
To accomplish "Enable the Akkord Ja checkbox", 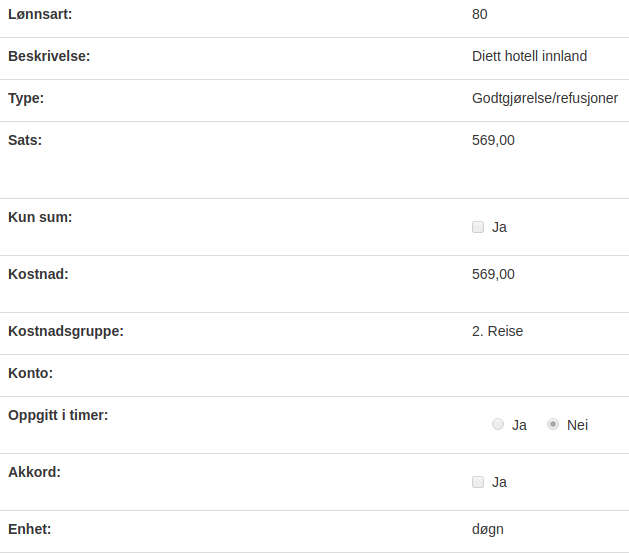I will point(478,482).
